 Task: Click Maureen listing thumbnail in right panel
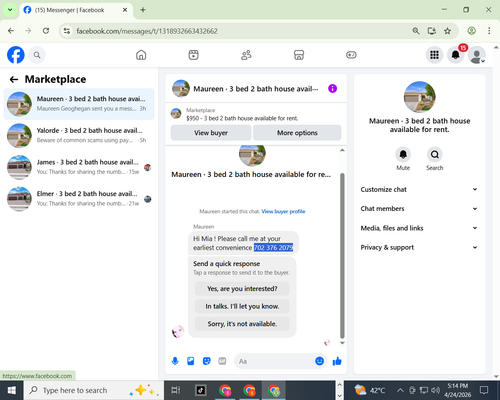[419, 97]
